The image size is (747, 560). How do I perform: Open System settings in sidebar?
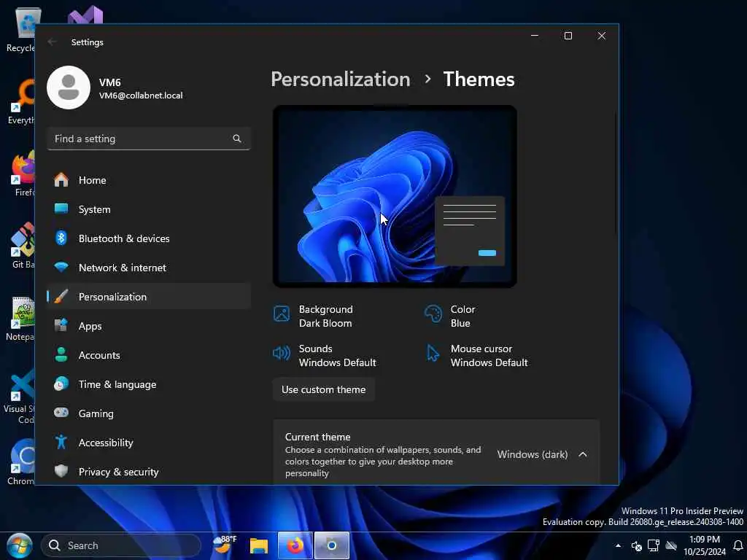149,209
